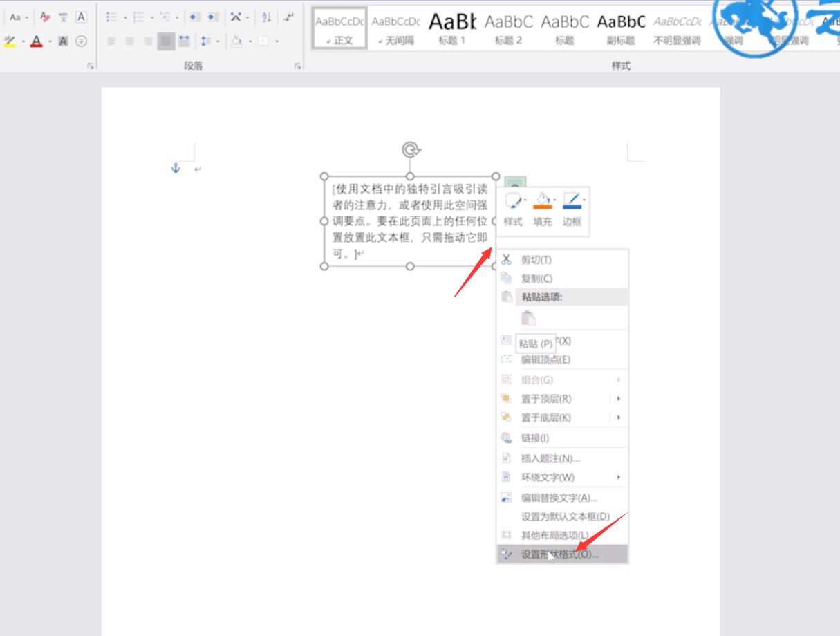Expand 置于底层(K) submenu arrow

(618, 418)
